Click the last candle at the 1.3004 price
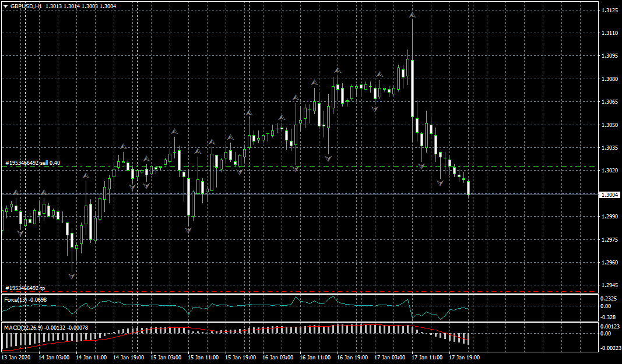The height and width of the screenshot is (364, 622). [x=469, y=188]
